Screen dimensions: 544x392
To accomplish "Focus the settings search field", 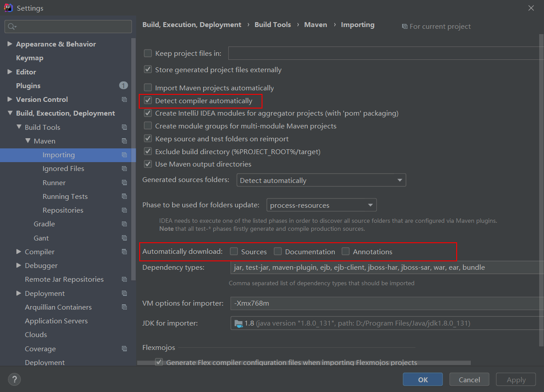I will coord(68,27).
